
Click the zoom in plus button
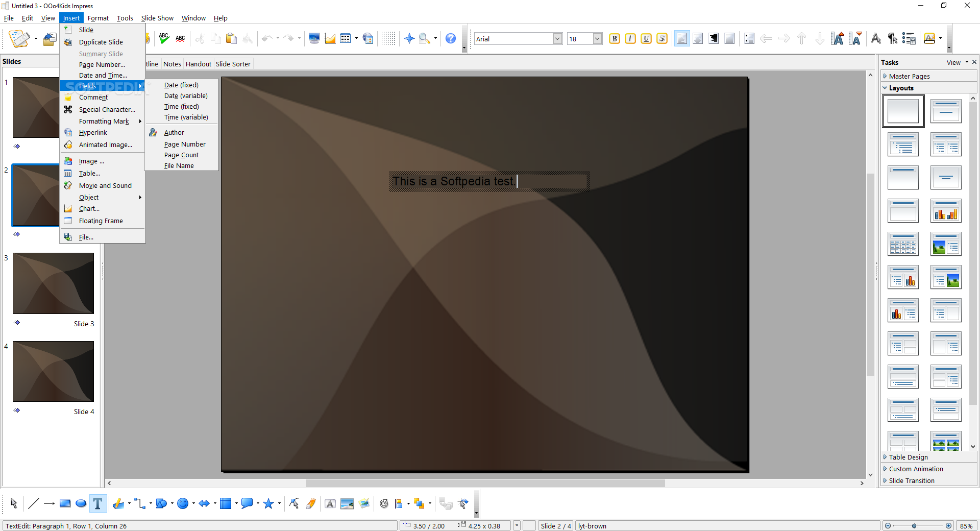coord(948,525)
